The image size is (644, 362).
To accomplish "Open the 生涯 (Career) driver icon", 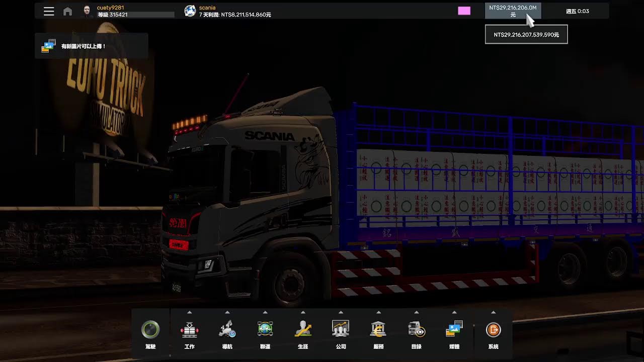I will [303, 330].
